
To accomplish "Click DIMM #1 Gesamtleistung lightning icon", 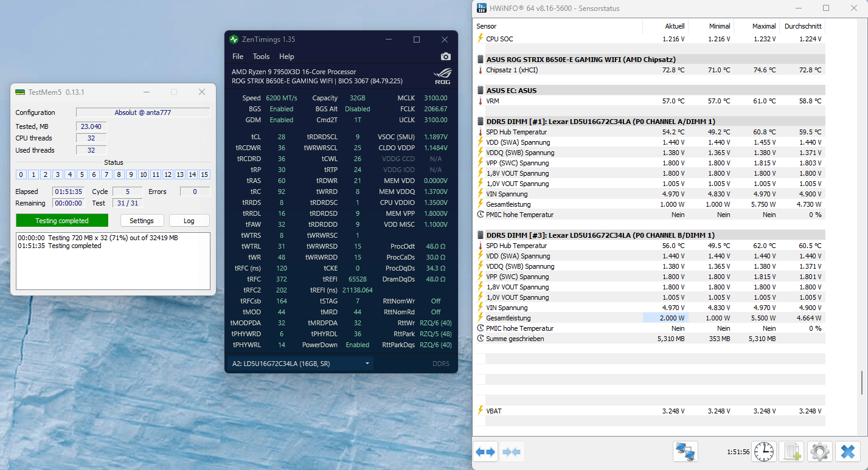I will [x=481, y=204].
